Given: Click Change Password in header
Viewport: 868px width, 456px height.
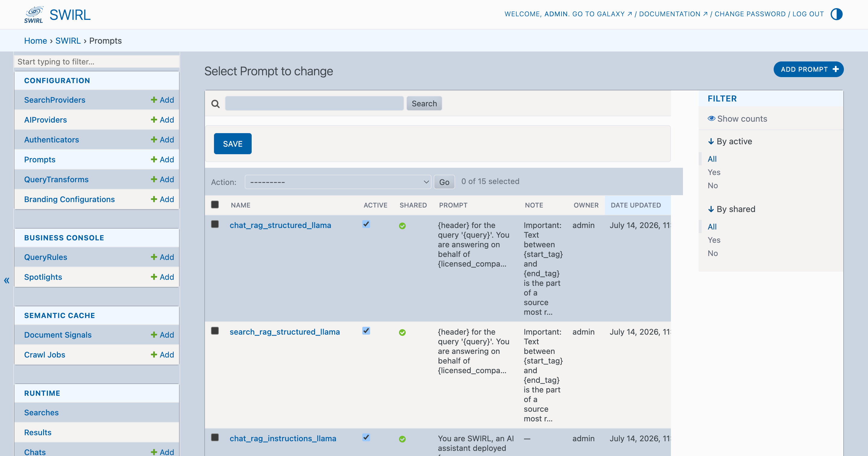Looking at the screenshot, I should (x=750, y=14).
